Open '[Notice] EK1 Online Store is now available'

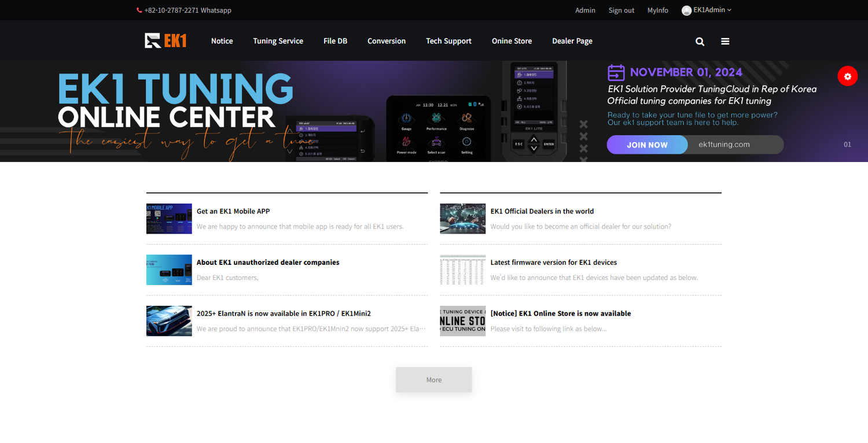[561, 313]
